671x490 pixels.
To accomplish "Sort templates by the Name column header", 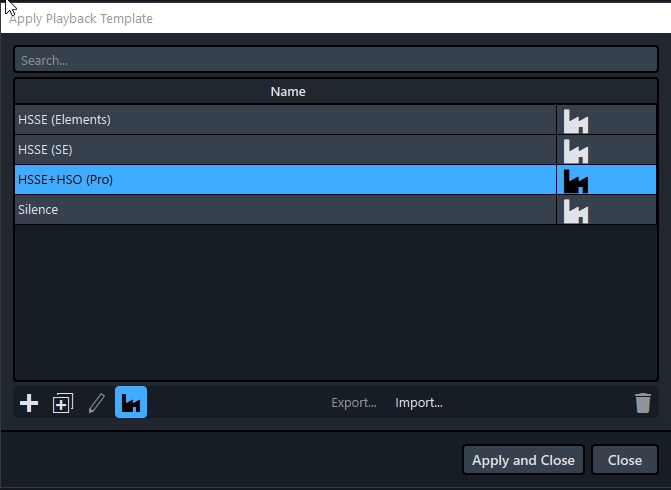I will 288,92.
